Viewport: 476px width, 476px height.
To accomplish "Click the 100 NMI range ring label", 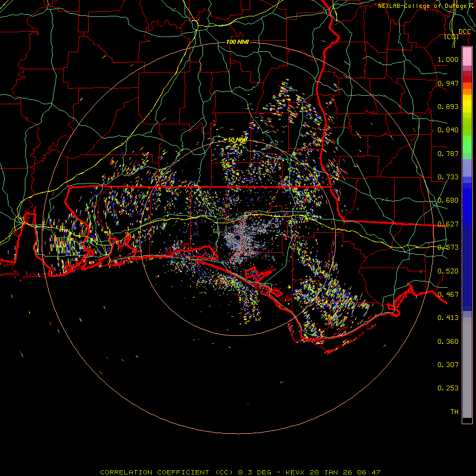I will click(237, 42).
